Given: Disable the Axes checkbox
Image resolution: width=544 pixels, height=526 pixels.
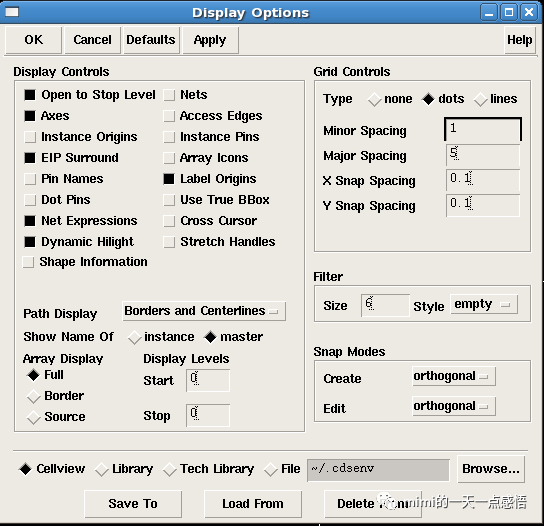Looking at the screenshot, I should pos(30,116).
